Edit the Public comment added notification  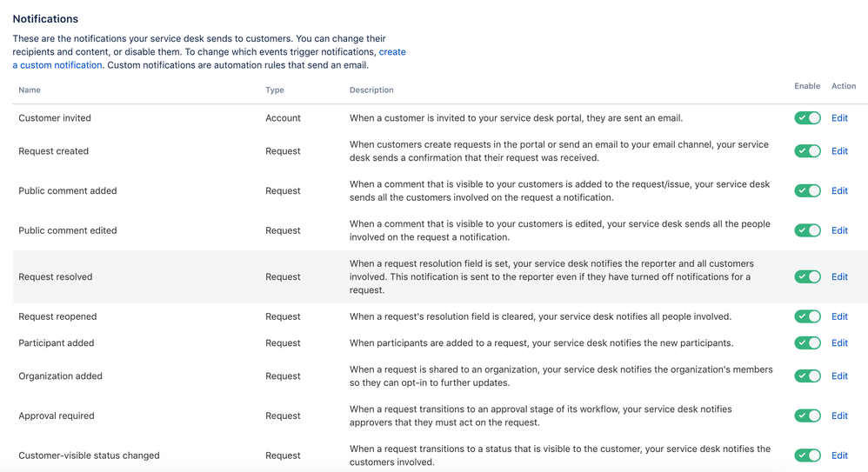(x=839, y=191)
